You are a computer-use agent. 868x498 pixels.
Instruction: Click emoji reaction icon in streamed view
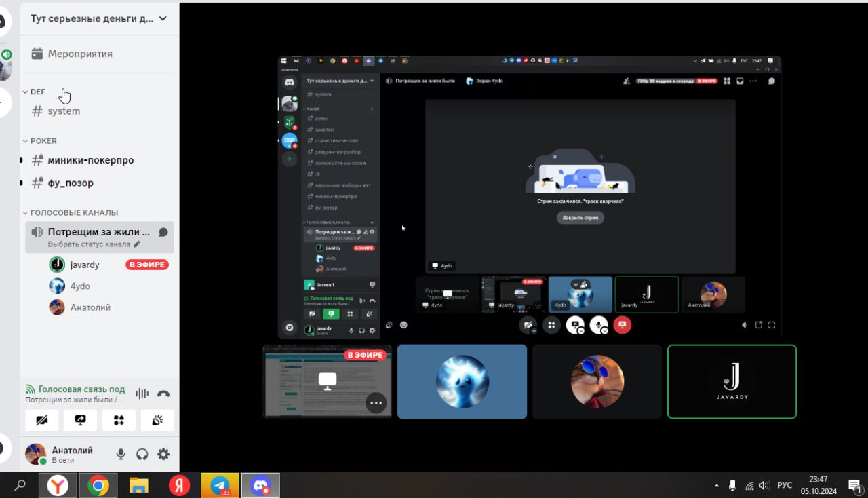click(403, 325)
